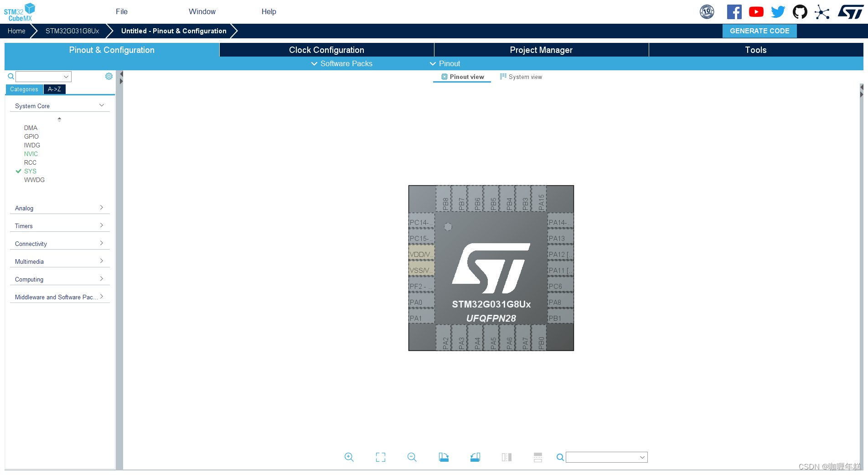Viewport: 868px width, 475px height.
Task: Expand the Computing category
Action: pos(102,279)
